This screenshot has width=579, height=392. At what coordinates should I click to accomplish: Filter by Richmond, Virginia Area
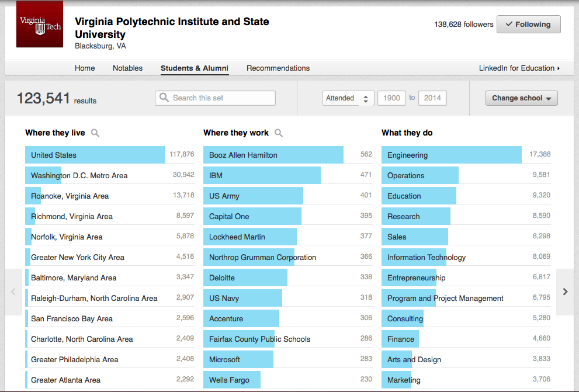110,216
